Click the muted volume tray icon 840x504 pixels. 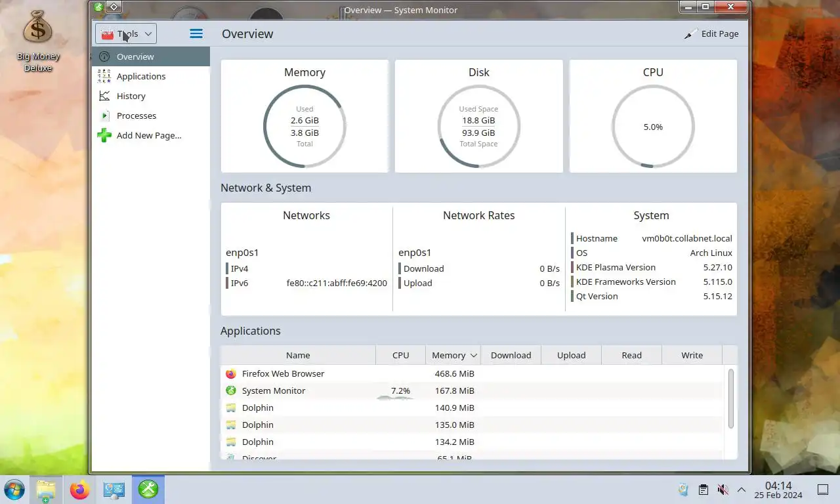(723, 490)
